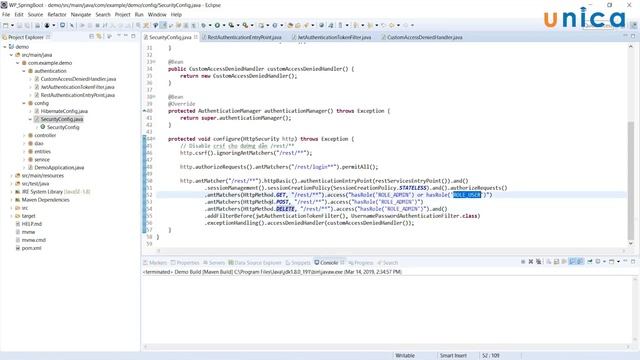Switch to RestAuthenticationEntryPoint.java tab
Image resolution: width=640 pixels, height=360 pixels.
tap(241, 37)
